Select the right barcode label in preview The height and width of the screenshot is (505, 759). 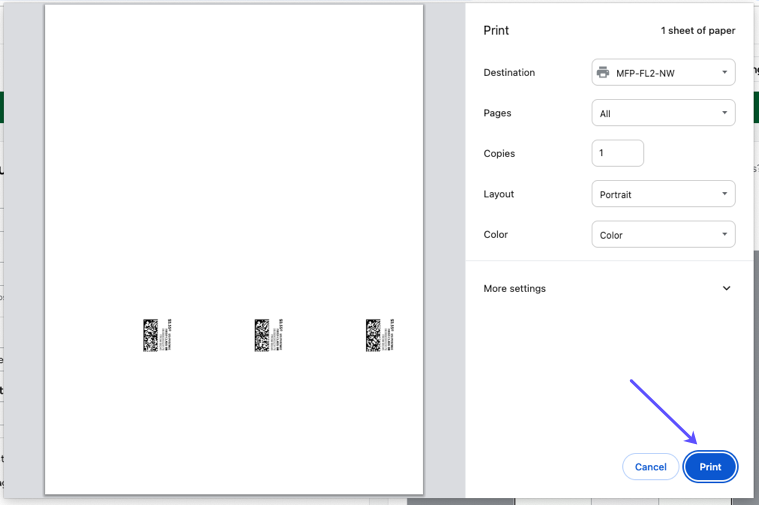tap(380, 335)
